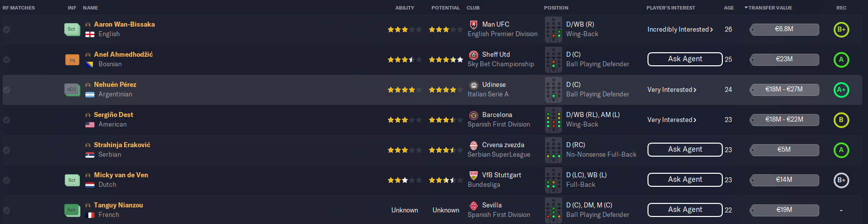This screenshot has height=224, width=868.
Task: Click the €23M transfer value bar
Action: (784, 60)
